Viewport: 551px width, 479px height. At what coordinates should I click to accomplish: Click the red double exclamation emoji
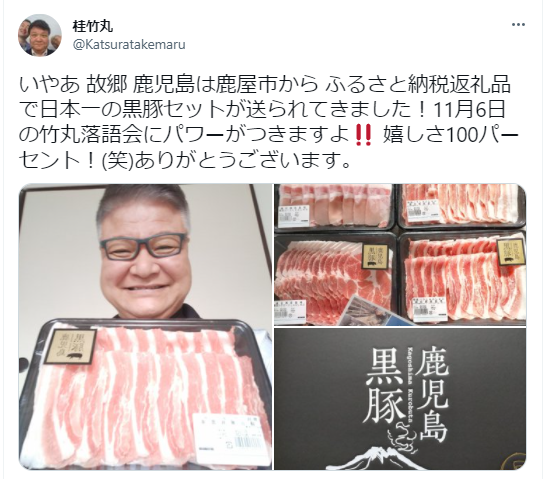[x=363, y=136]
